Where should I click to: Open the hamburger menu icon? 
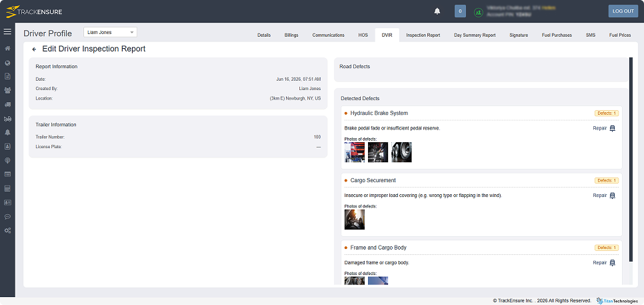click(x=7, y=31)
